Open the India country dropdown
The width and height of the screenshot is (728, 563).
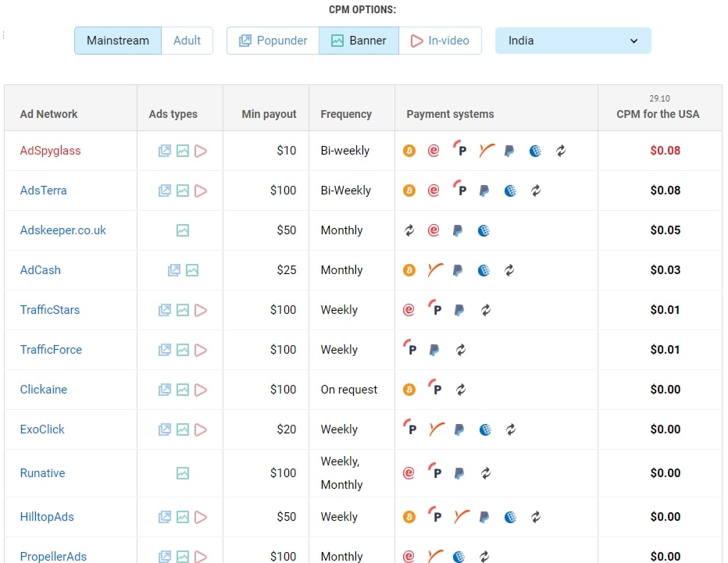click(x=573, y=41)
